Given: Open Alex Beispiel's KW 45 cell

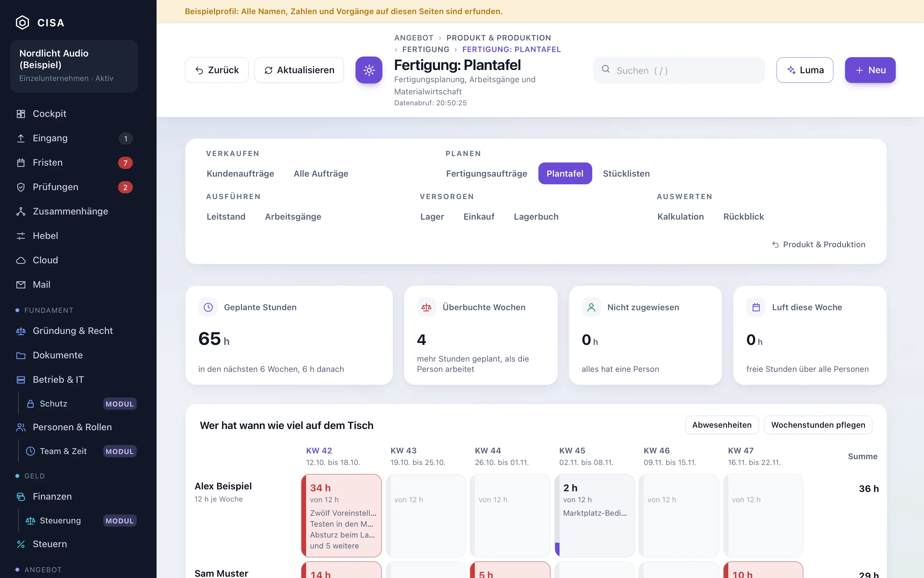Looking at the screenshot, I should [594, 515].
